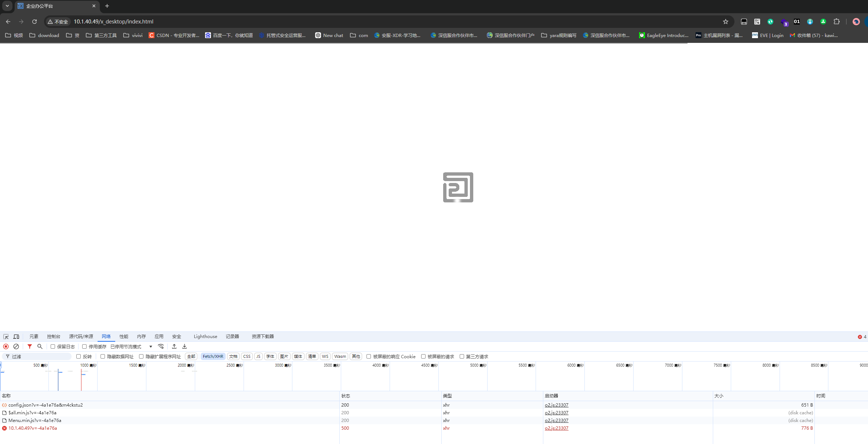The image size is (868, 444).
Task: Stop recording the network log
Action: 6,346
